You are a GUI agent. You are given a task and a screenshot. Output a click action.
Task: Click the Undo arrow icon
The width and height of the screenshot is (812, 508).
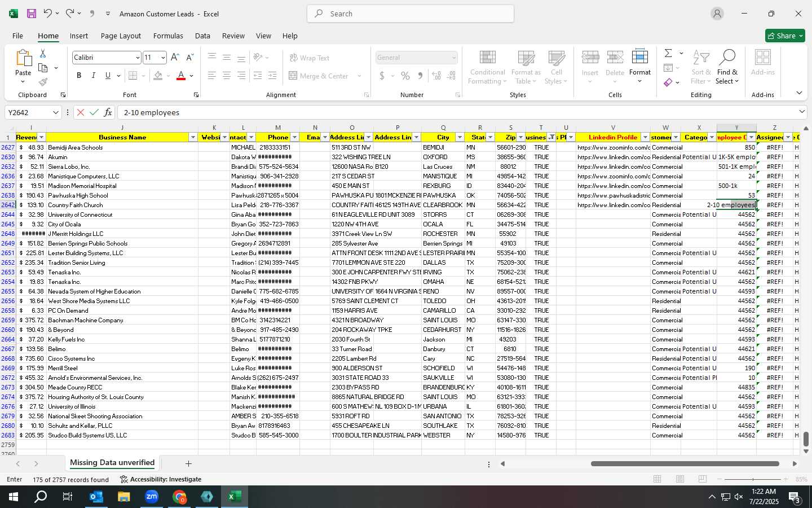coord(48,14)
